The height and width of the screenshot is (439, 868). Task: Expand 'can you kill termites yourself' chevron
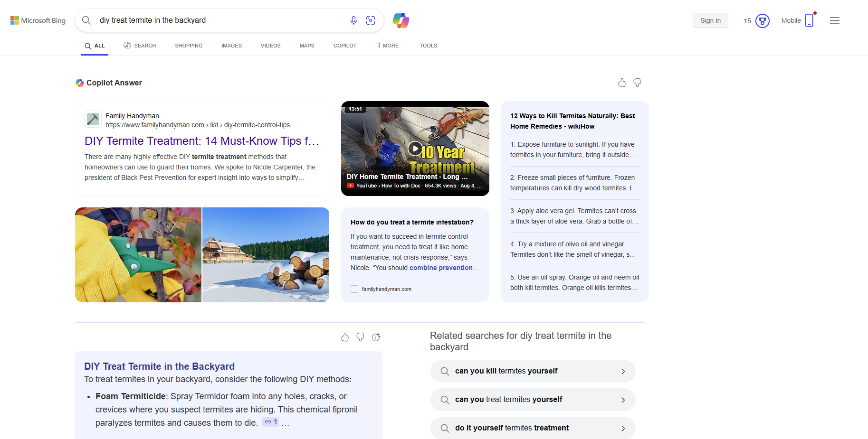click(x=623, y=372)
